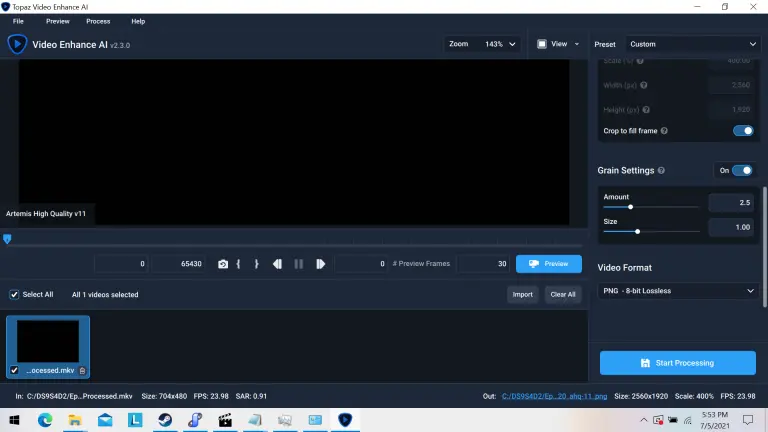Uncheck the Select All checkbox
The image size is (768, 432).
14,294
